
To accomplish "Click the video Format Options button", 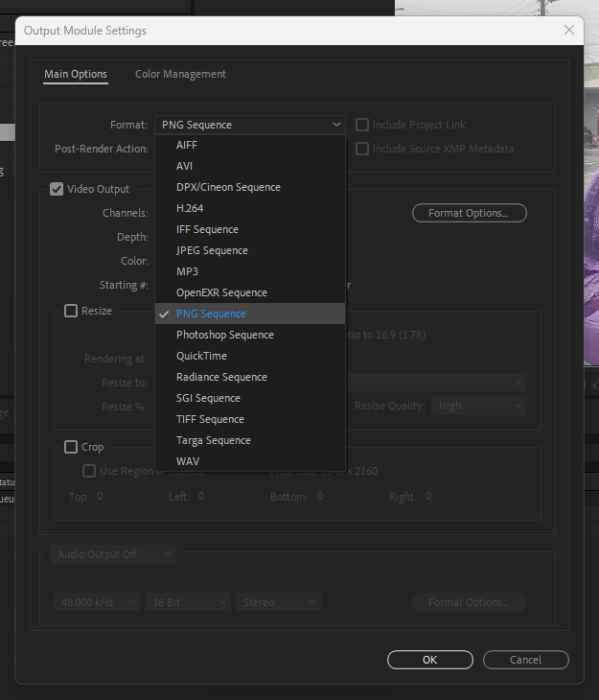I will pyautogui.click(x=470, y=213).
